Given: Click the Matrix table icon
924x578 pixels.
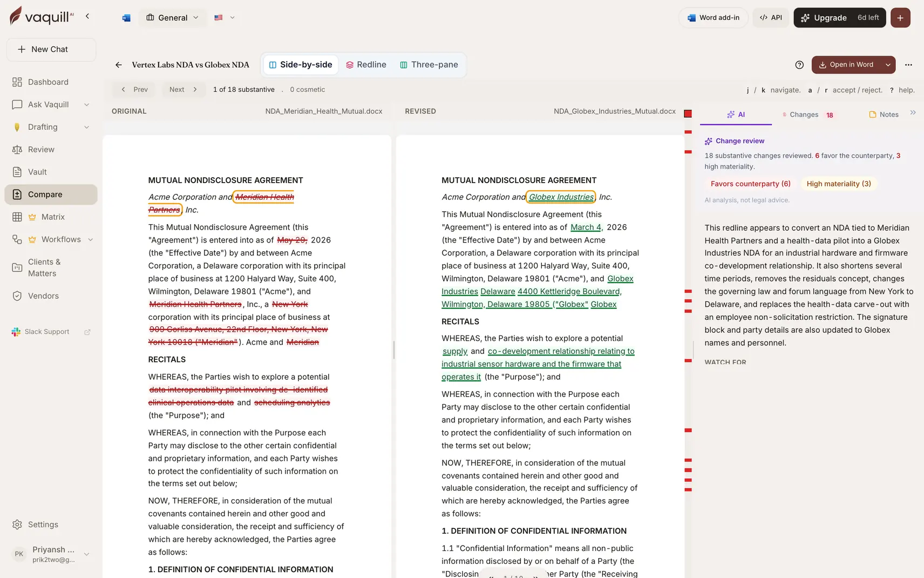Looking at the screenshot, I should [17, 217].
